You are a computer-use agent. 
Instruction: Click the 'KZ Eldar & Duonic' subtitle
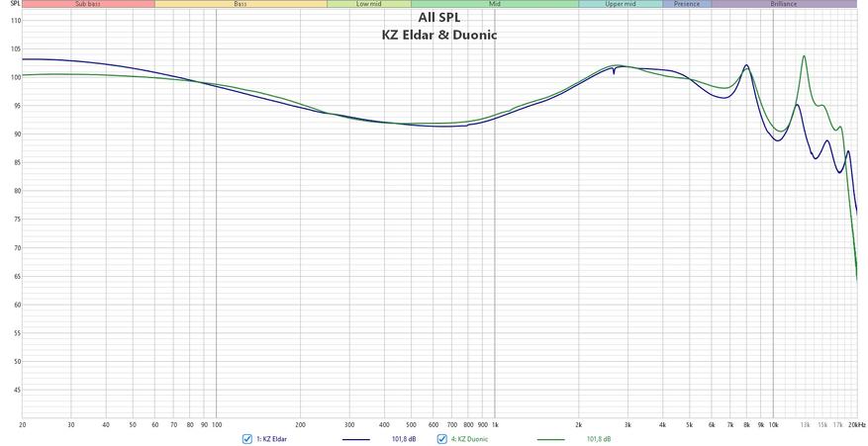[x=439, y=35]
